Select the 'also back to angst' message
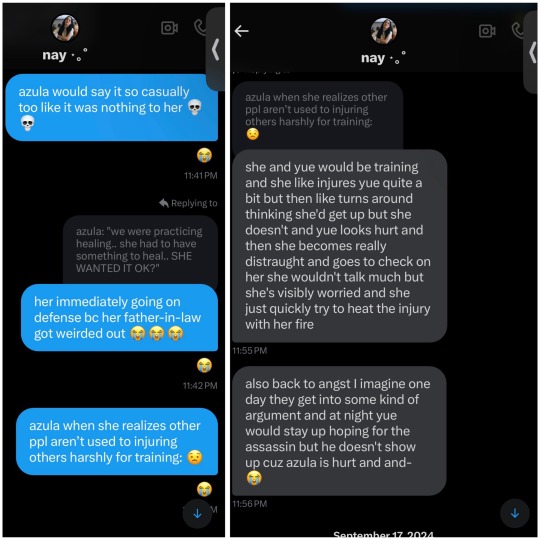Image resolution: width=540 pixels, height=540 pixels. click(339, 431)
